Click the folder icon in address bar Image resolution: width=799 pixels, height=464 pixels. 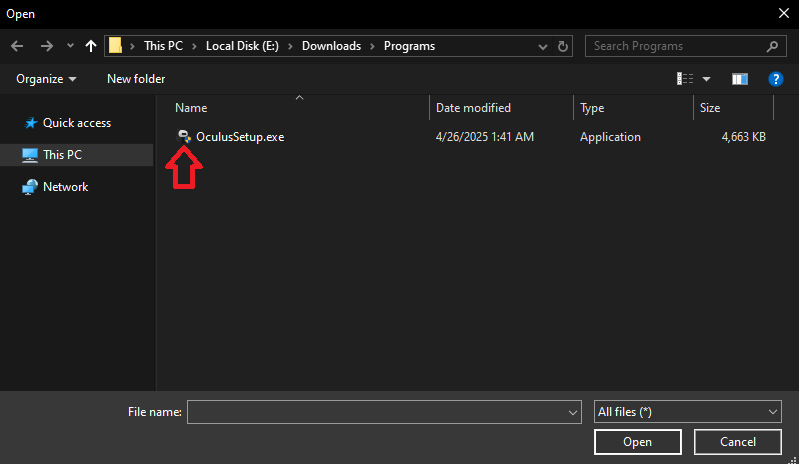click(x=116, y=46)
